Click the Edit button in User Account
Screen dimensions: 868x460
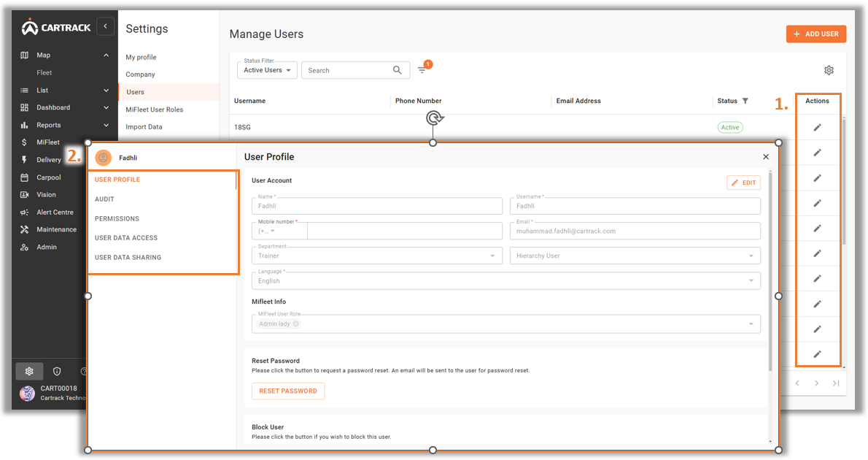click(x=743, y=183)
